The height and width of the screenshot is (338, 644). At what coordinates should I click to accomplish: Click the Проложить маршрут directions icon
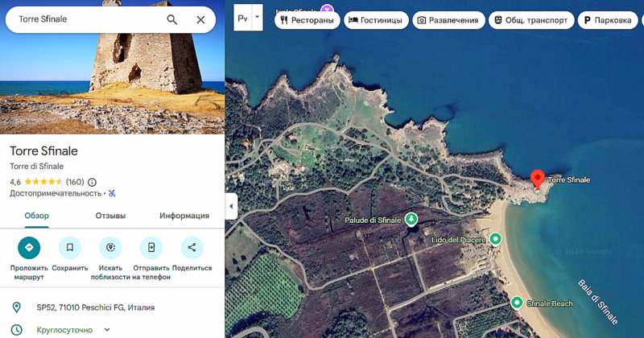coord(29,247)
